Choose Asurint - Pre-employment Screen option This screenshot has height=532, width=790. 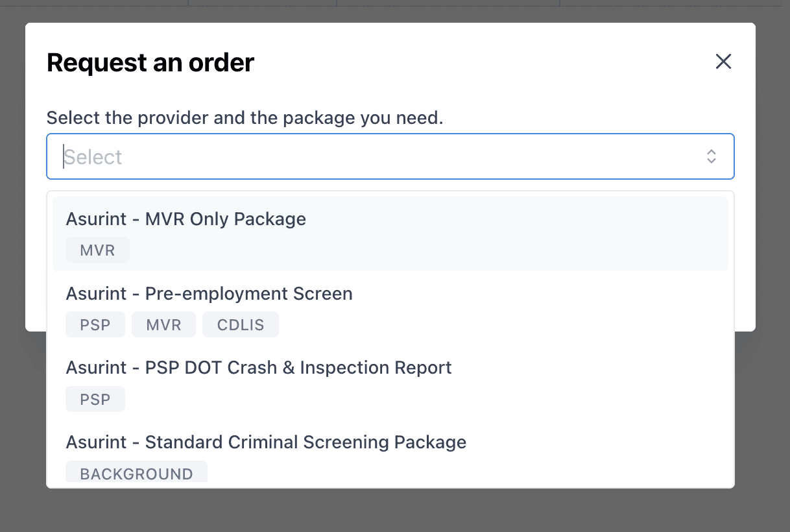209,294
